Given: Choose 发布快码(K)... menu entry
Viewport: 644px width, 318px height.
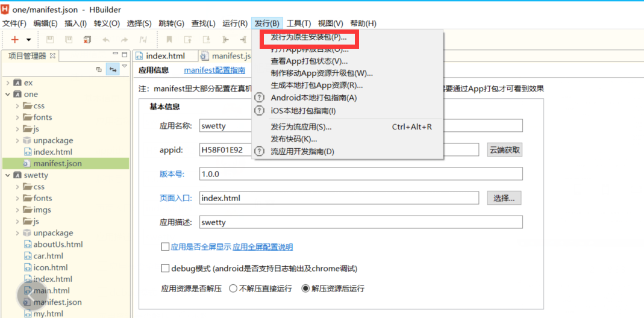Looking at the screenshot, I should tap(293, 139).
